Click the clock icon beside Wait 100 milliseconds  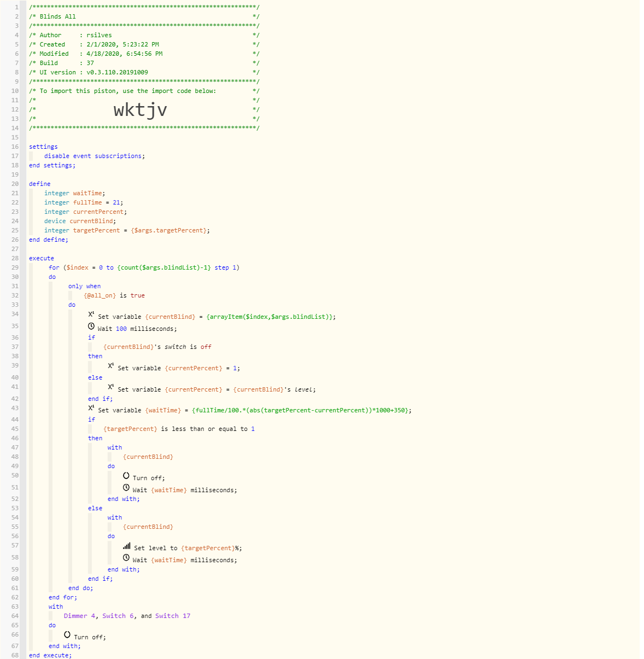91,326
